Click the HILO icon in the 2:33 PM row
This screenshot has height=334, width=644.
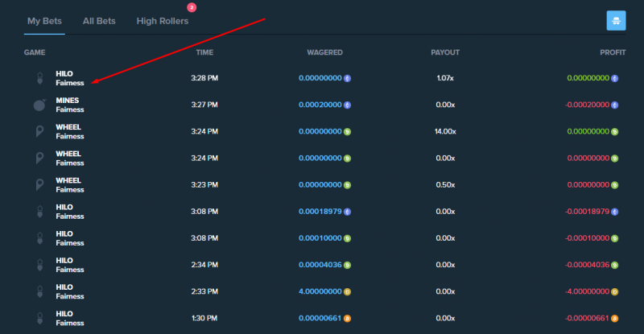[39, 291]
